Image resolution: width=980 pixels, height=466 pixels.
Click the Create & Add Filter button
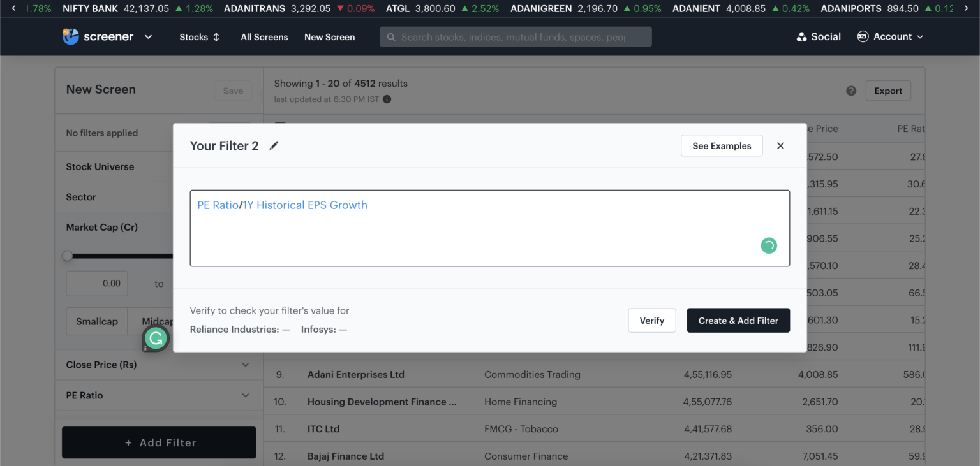(738, 320)
